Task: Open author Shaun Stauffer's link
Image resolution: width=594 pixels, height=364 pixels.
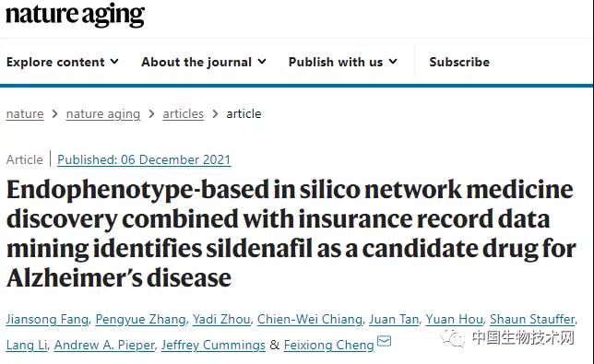Action: [532, 320]
